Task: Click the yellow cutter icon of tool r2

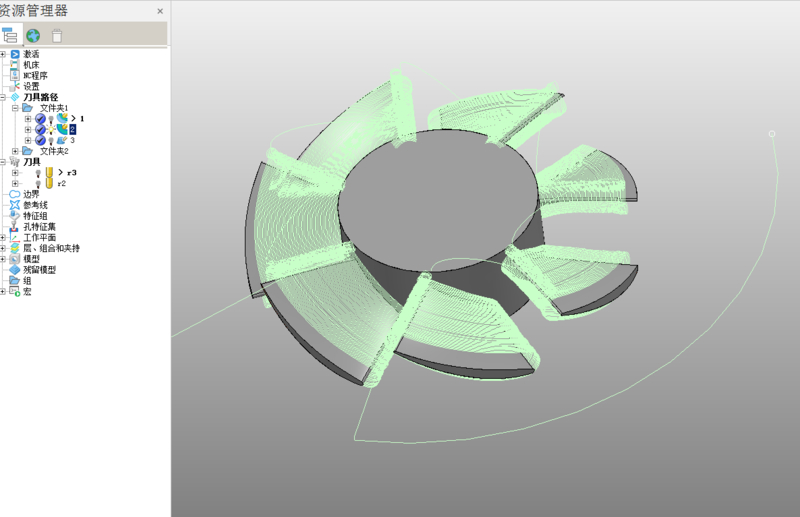Action: 49,183
